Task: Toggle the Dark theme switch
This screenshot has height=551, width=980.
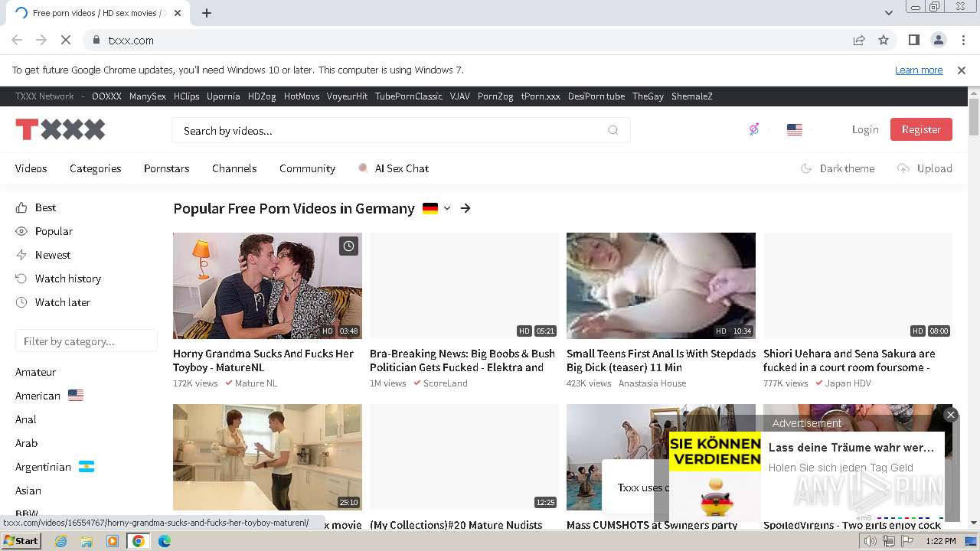Action: point(838,168)
